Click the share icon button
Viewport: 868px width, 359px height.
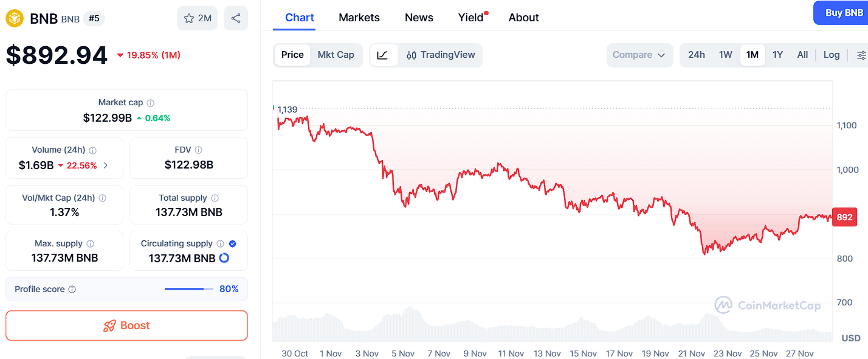236,18
